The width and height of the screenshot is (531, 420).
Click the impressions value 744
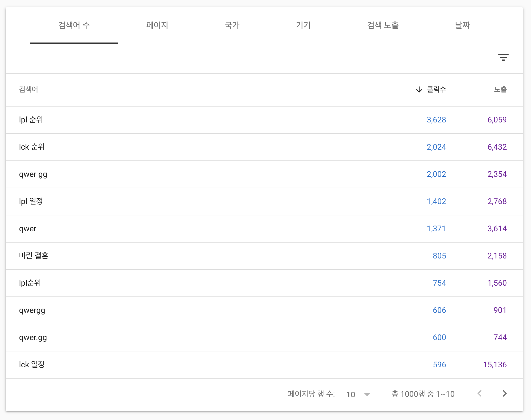click(x=500, y=338)
